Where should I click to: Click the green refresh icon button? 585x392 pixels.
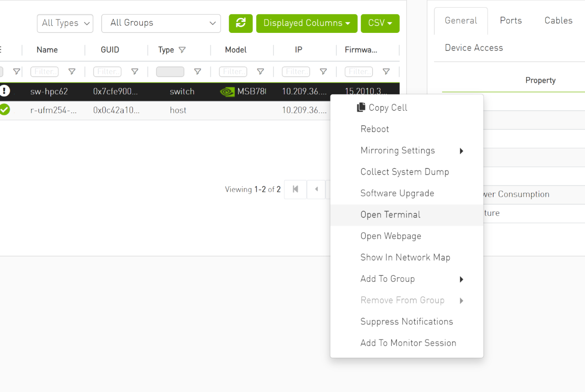pyautogui.click(x=240, y=23)
